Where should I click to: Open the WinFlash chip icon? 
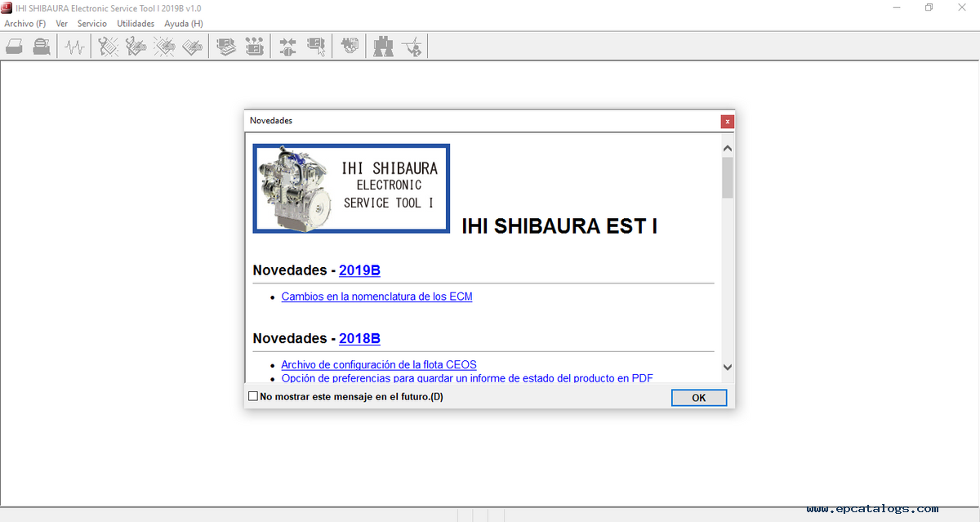pos(350,47)
